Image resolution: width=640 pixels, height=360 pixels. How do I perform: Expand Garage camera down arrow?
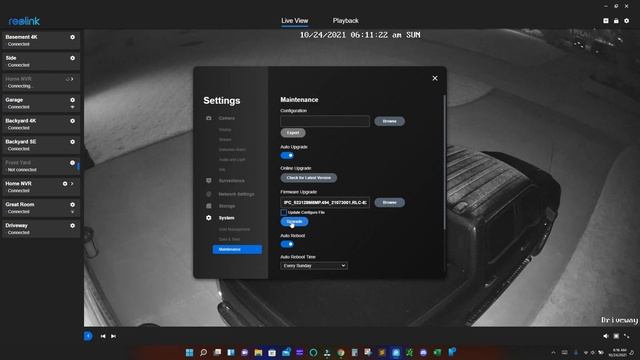[x=72, y=107]
